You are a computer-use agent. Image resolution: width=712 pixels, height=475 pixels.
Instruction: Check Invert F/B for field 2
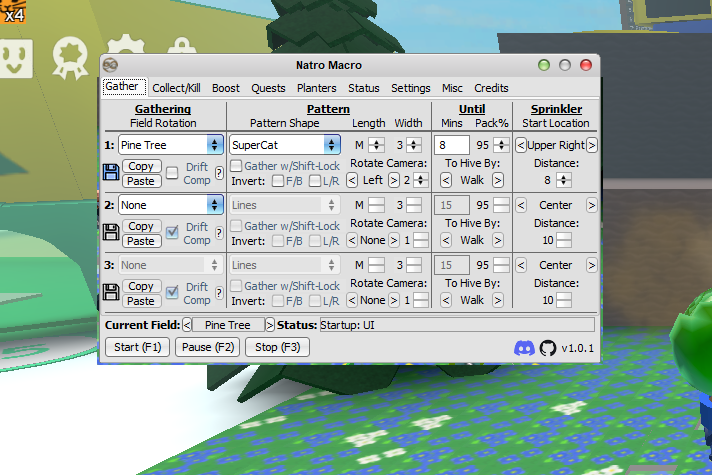[x=278, y=241]
